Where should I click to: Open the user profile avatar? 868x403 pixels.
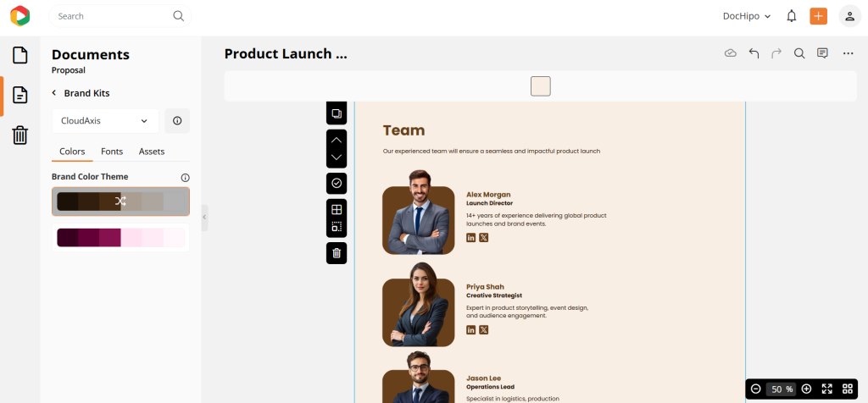[x=849, y=16]
